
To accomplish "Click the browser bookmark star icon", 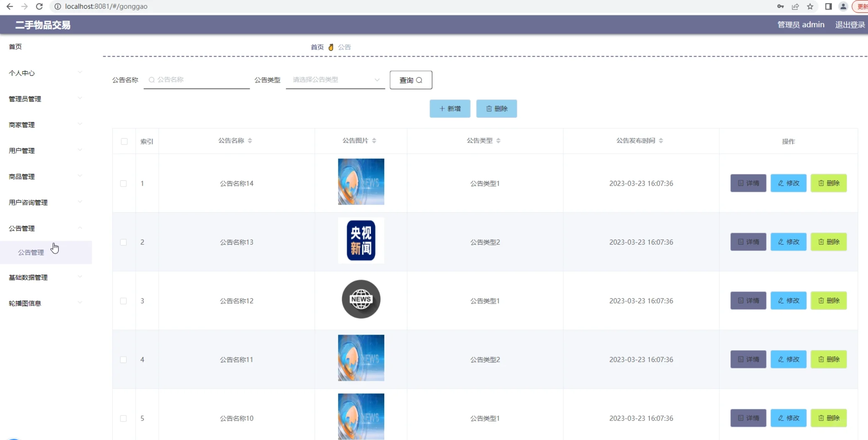I will pos(810,7).
